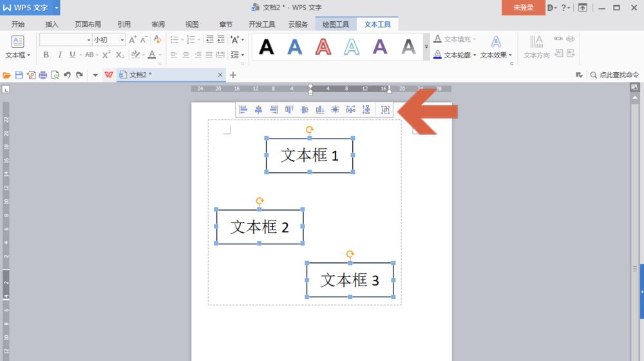Open the 审阅 ribbon tab

coord(158,24)
